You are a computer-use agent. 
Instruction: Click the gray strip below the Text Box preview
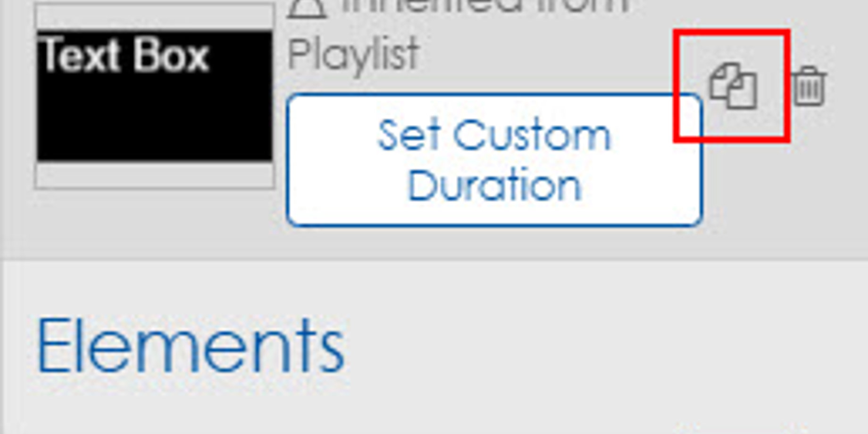pyautogui.click(x=155, y=175)
